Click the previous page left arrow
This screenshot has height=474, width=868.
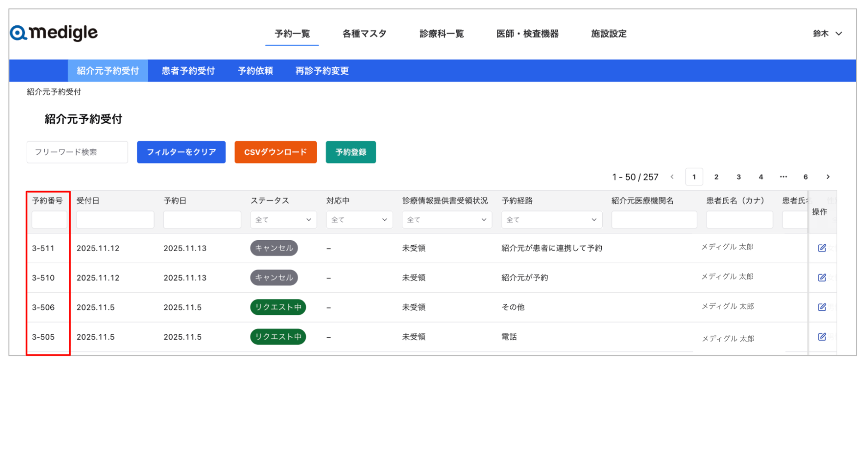point(672,177)
